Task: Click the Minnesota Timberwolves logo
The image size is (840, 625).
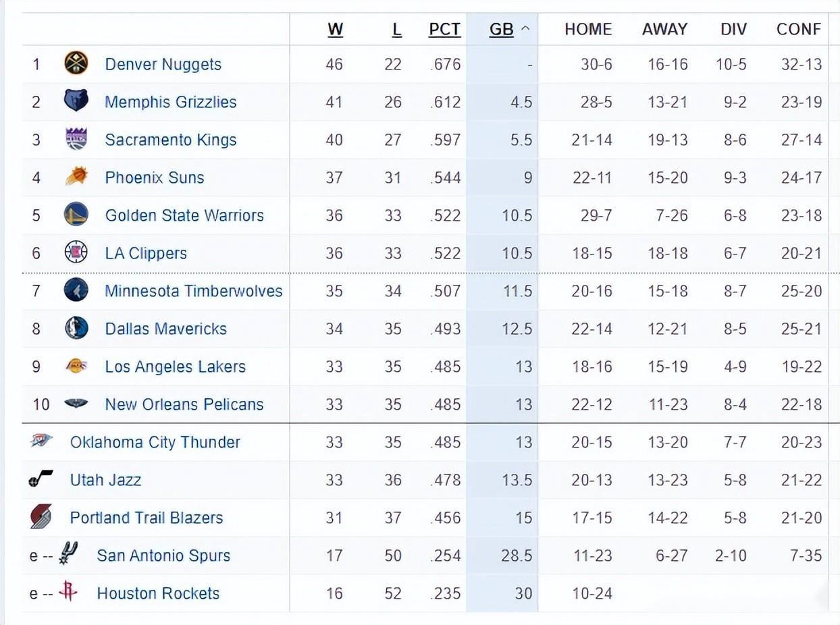Action: point(76,290)
